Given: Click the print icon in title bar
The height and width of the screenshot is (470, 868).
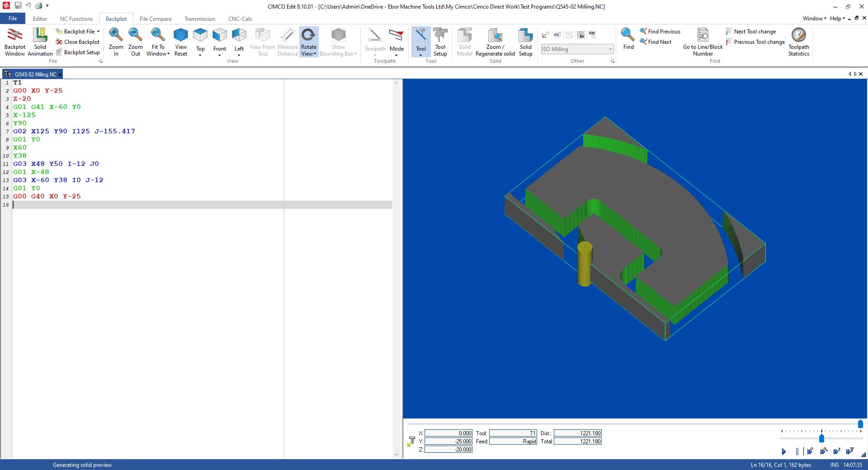Looking at the screenshot, I should (x=39, y=5).
